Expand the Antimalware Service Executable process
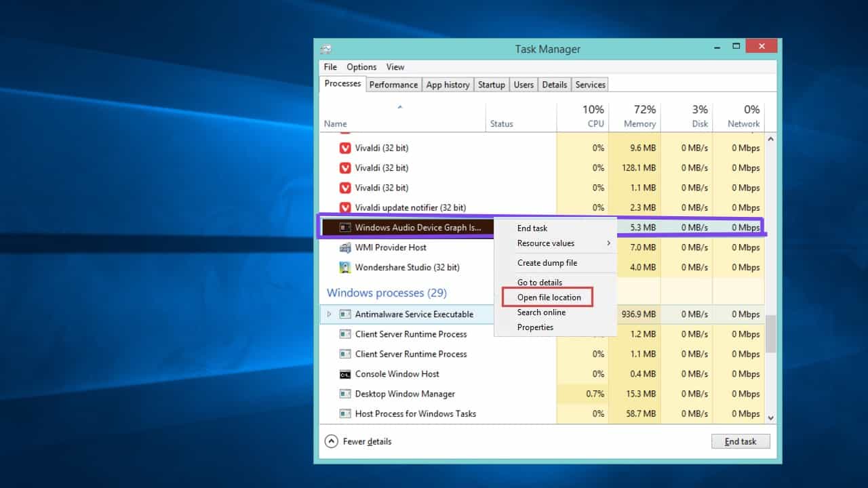Viewport: 868px width, 488px height. click(x=329, y=314)
